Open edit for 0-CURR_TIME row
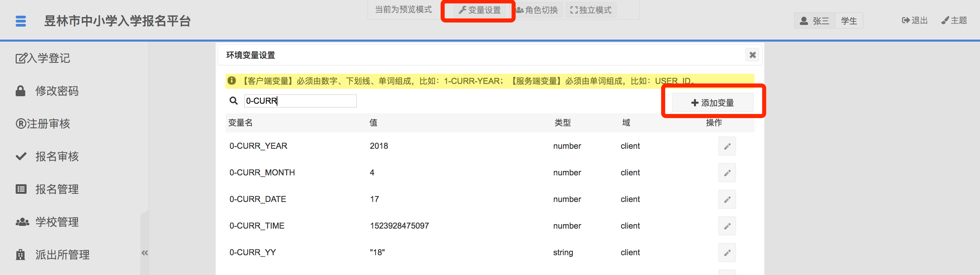 click(726, 226)
